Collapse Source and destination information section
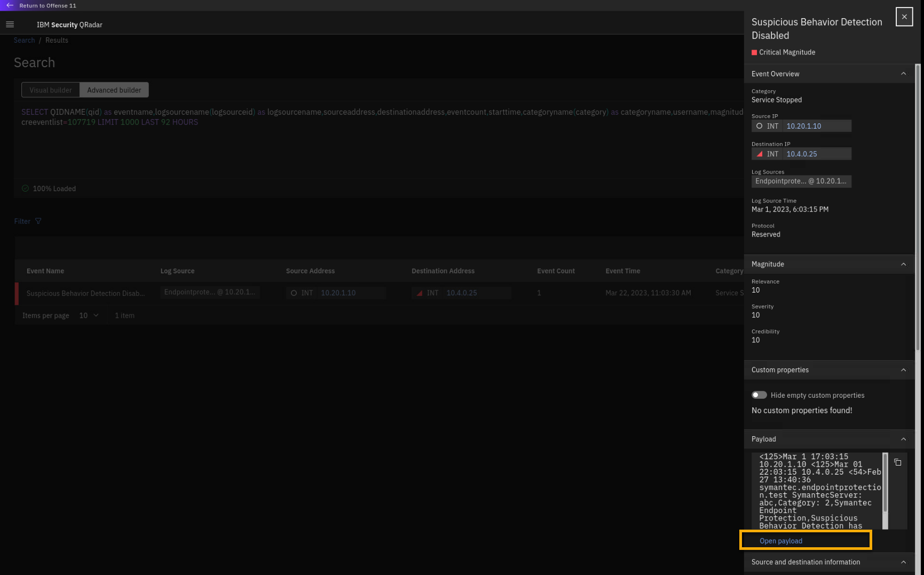The height and width of the screenshot is (575, 924). point(903,562)
